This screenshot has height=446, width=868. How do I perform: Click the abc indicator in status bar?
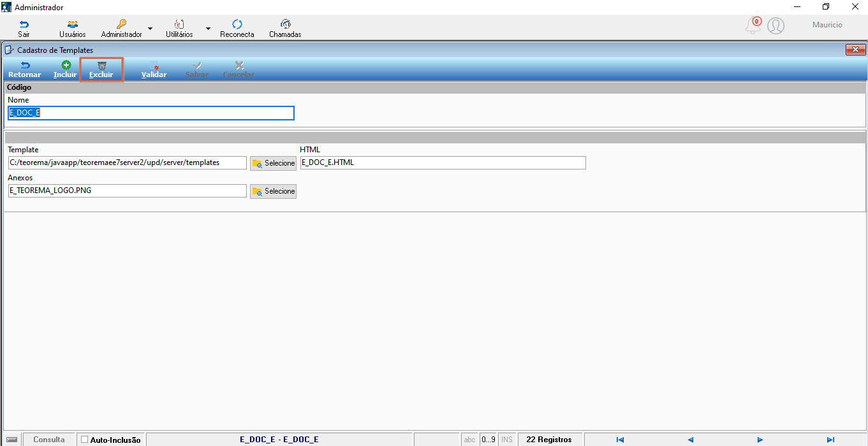[x=470, y=440]
